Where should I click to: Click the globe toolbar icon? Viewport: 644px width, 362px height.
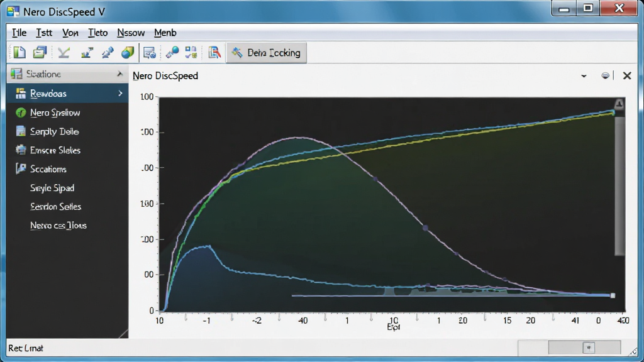[128, 53]
